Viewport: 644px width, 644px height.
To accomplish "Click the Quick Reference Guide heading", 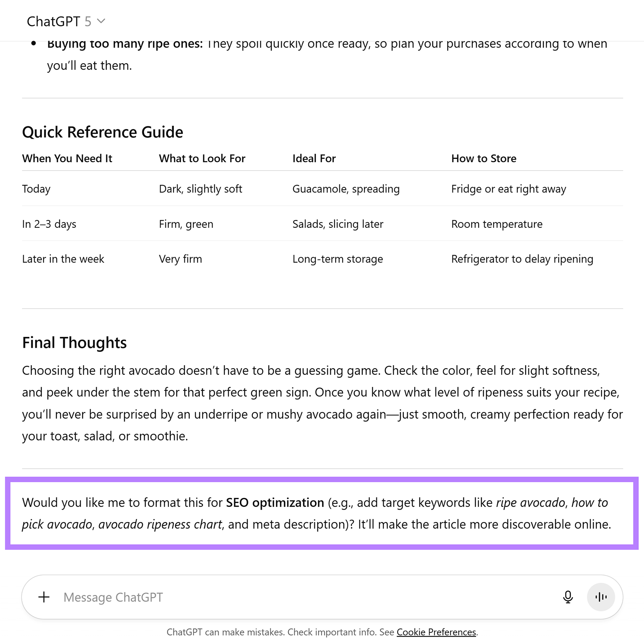I will [103, 132].
